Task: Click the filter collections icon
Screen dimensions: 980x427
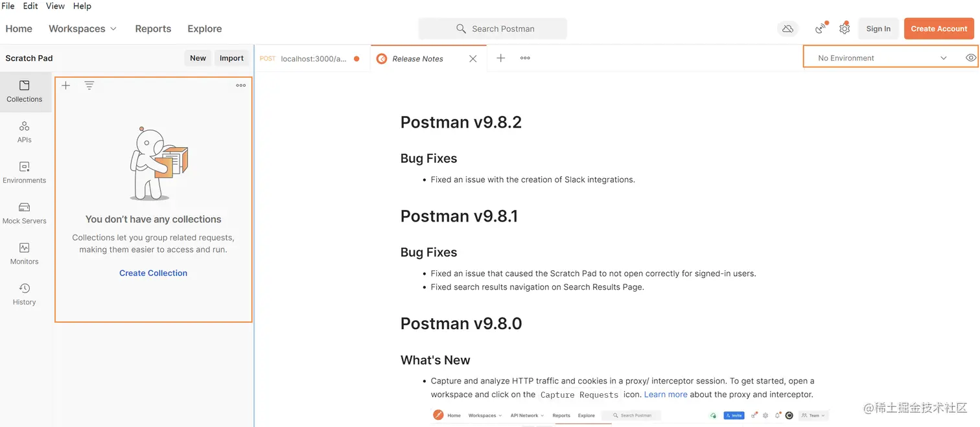Action: [89, 86]
